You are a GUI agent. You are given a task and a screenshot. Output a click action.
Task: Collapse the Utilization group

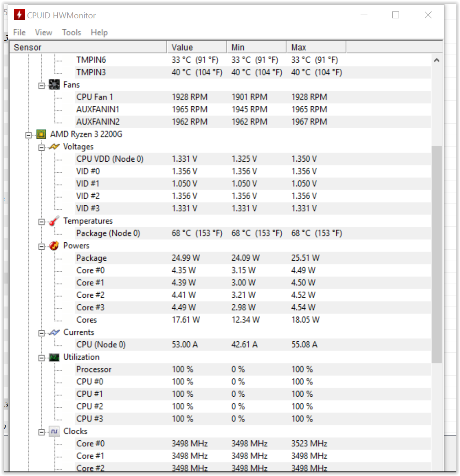pyautogui.click(x=42, y=358)
